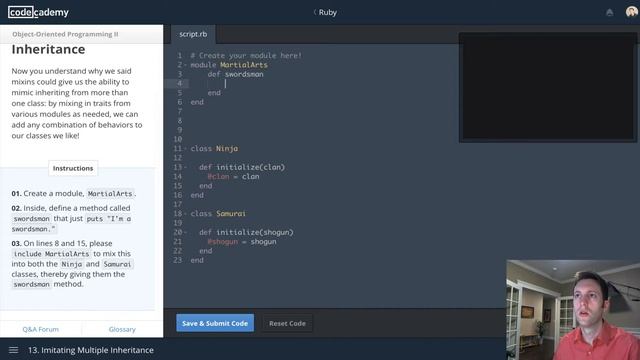Click the 'def initialize(shogun)' code line

click(x=247, y=232)
